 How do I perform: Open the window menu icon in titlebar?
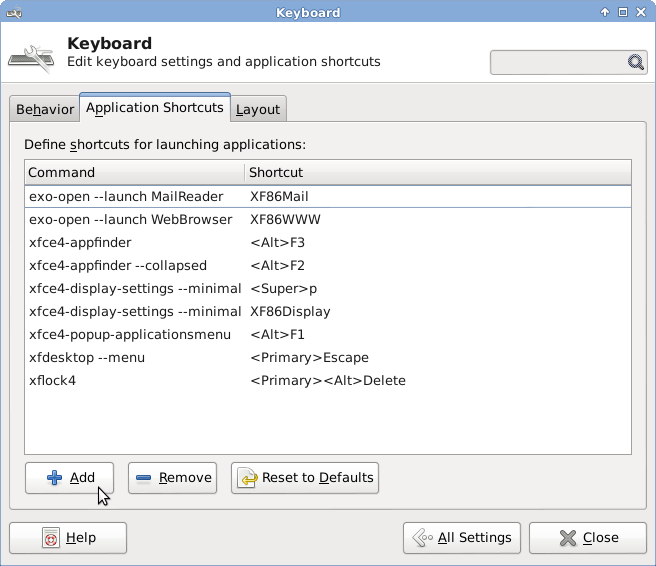12,12
